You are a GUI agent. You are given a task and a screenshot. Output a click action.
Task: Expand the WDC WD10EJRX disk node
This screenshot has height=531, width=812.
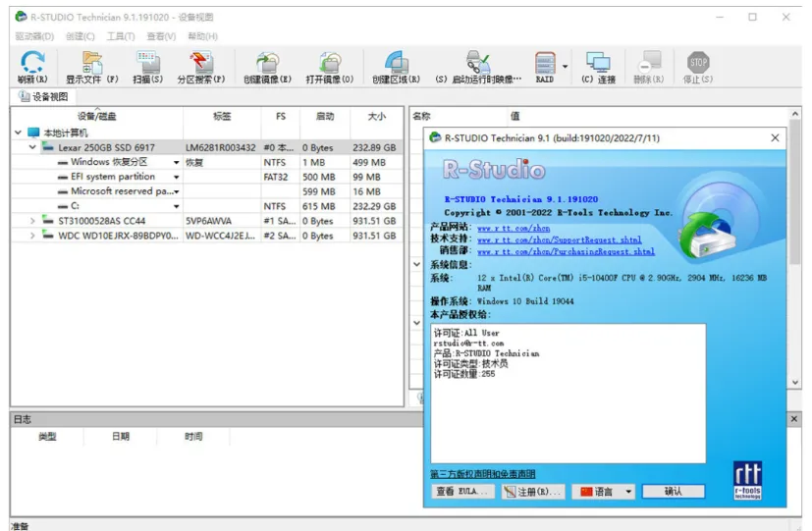pos(32,236)
